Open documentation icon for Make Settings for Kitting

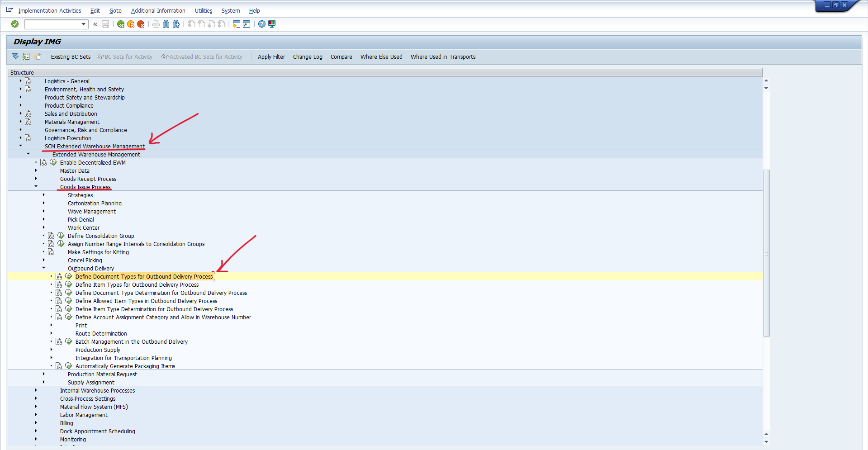[x=51, y=252]
